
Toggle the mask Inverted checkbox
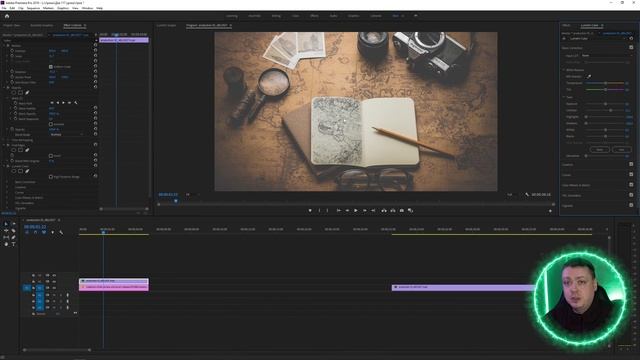[x=51, y=124]
